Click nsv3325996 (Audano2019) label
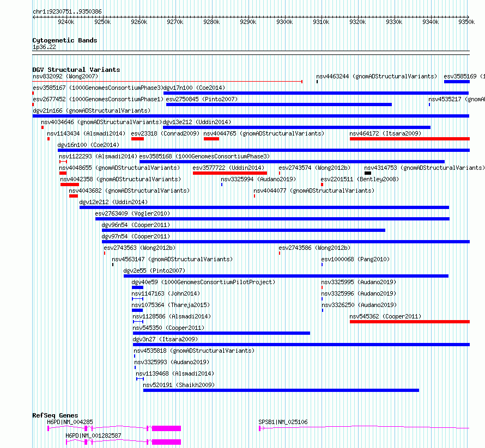This screenshot has width=485, height=448. pos(359,293)
